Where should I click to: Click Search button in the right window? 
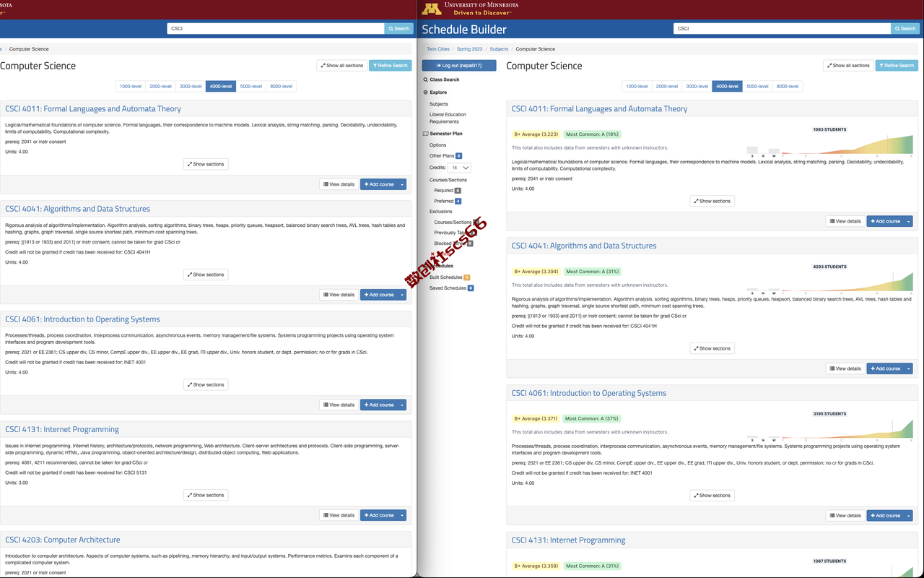click(905, 29)
